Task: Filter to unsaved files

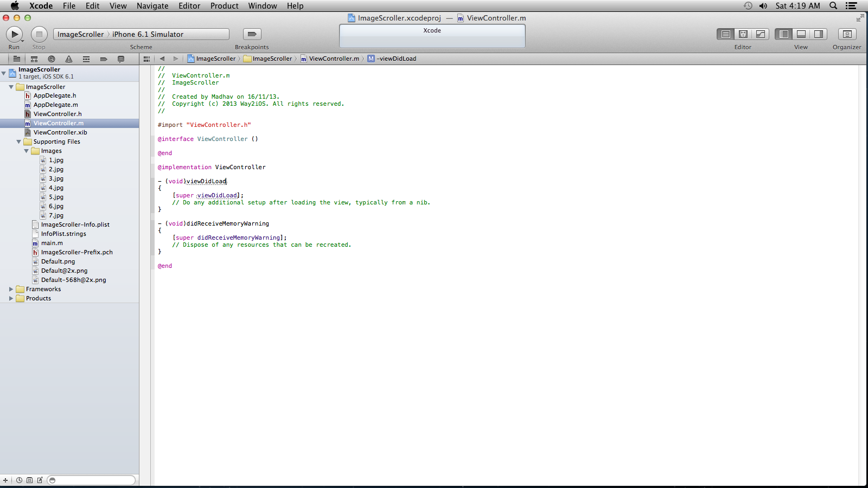Action: point(40,480)
